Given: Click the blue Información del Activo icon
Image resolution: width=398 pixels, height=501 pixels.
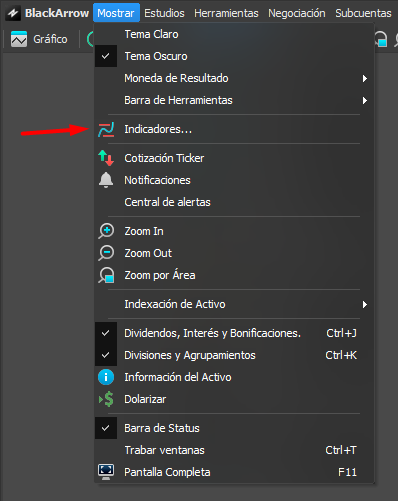Looking at the screenshot, I should [106, 377].
